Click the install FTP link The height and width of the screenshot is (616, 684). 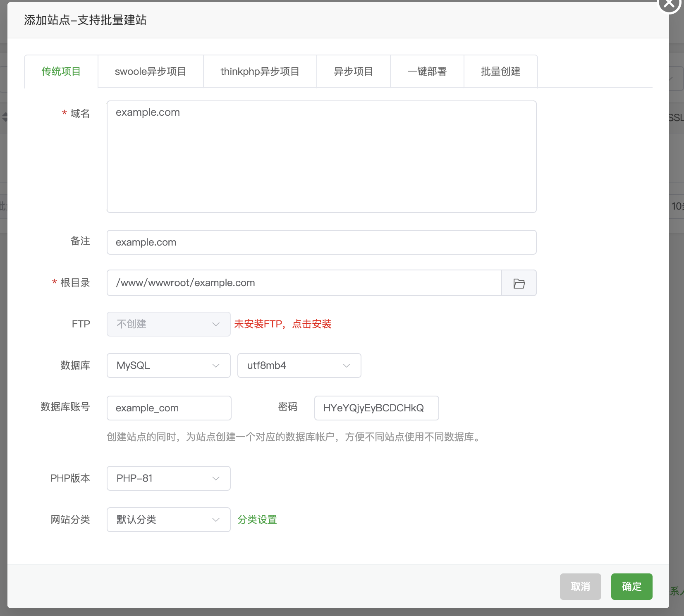pos(283,324)
